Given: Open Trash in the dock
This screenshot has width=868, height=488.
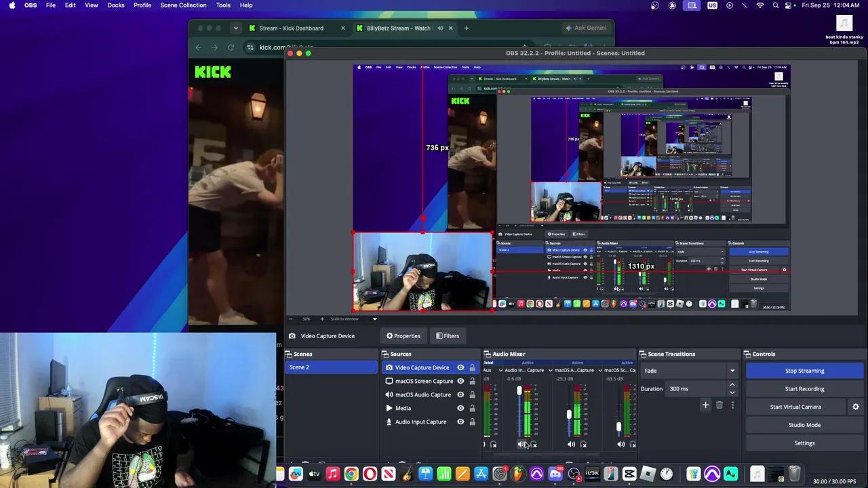Looking at the screenshot, I should (x=795, y=474).
